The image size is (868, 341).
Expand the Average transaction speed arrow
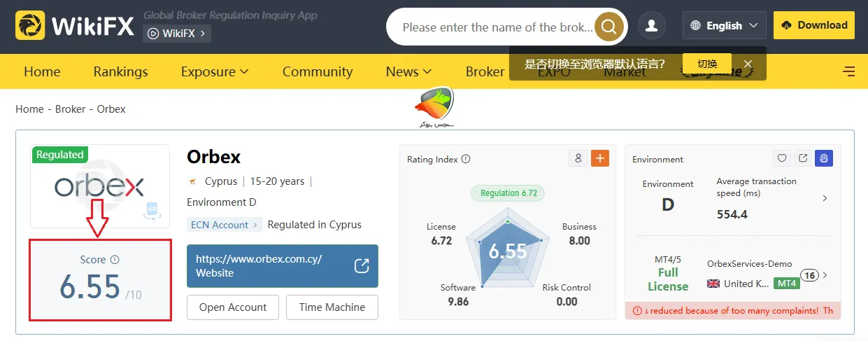tap(825, 198)
